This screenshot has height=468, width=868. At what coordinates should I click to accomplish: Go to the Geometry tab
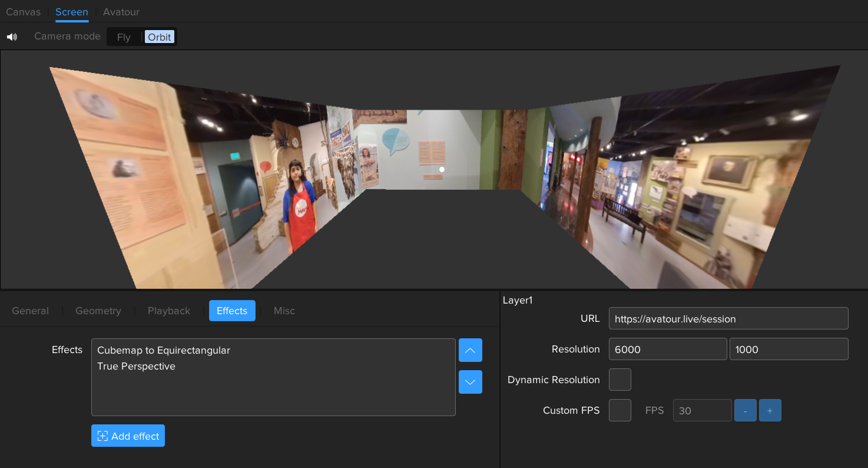[98, 311]
